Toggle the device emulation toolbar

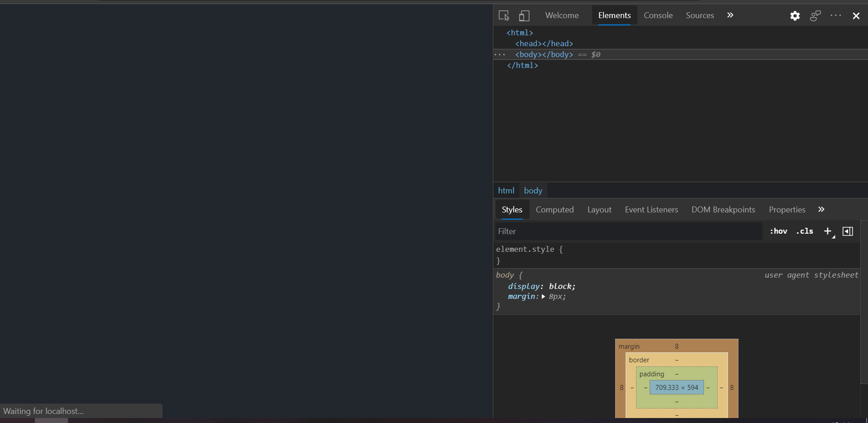(x=524, y=15)
